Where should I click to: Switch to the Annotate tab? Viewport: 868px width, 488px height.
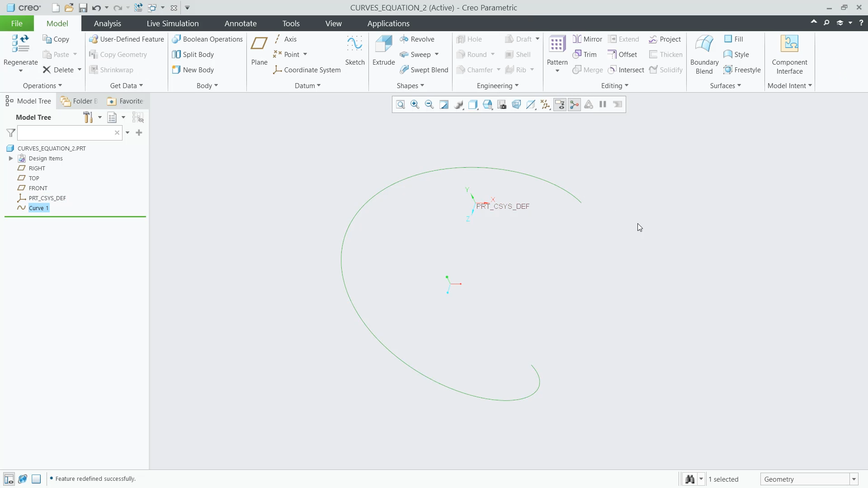241,23
